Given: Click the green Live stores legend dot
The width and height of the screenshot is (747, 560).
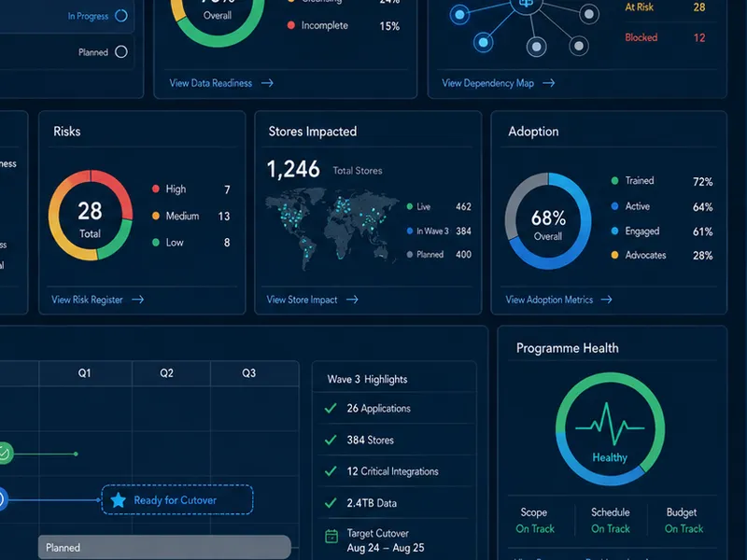Looking at the screenshot, I should [x=410, y=206].
